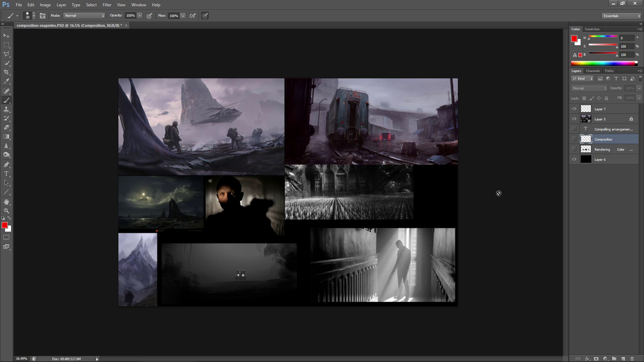Image resolution: width=644 pixels, height=362 pixels.
Task: Select the Sharpen tool
Action: click(x=6, y=145)
